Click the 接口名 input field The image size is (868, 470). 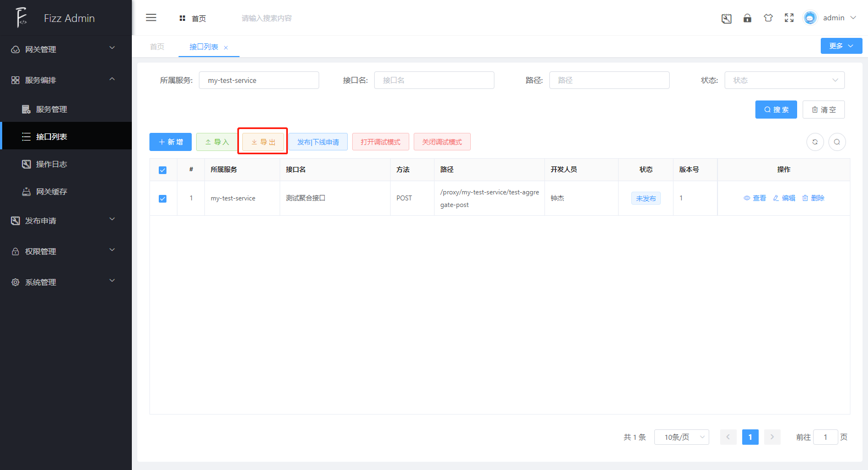pyautogui.click(x=433, y=80)
